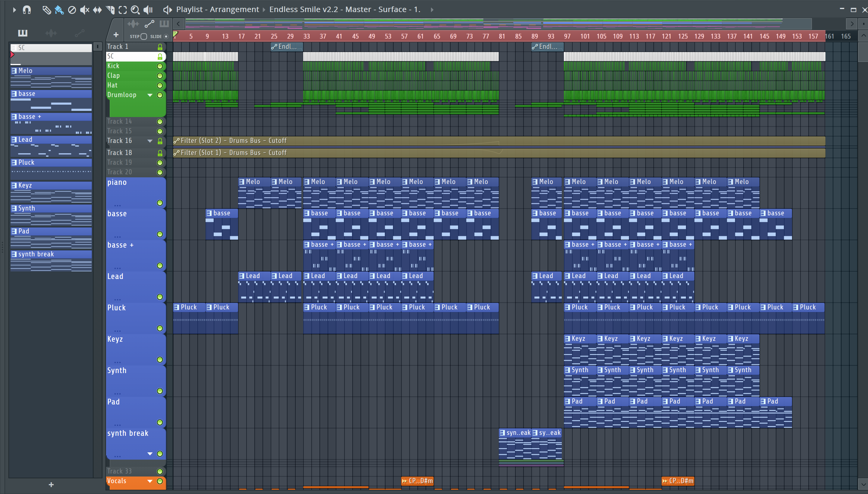Image resolution: width=868 pixels, height=494 pixels.
Task: Click the lock icon on Track 18
Action: 160,153
